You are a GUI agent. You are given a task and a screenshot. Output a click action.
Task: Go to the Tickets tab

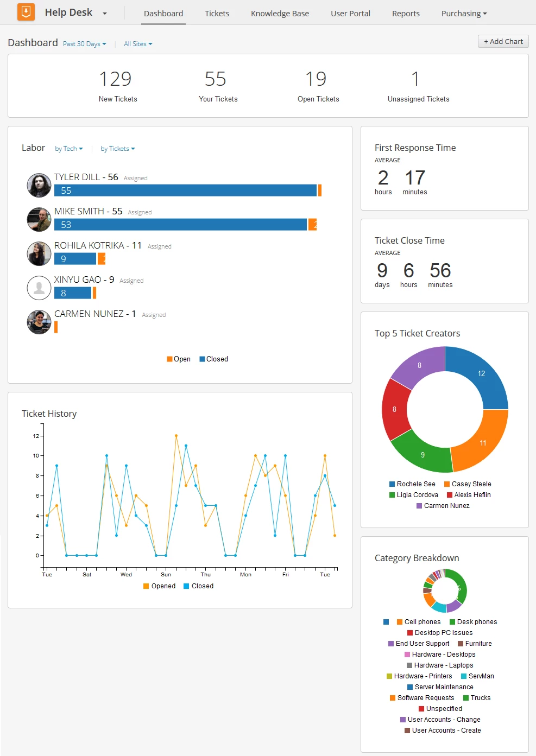click(217, 14)
